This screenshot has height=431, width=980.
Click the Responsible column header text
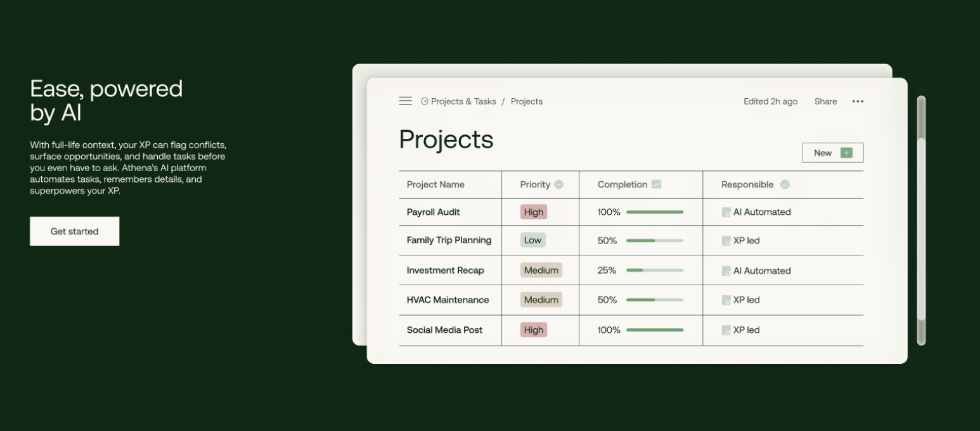(x=747, y=184)
